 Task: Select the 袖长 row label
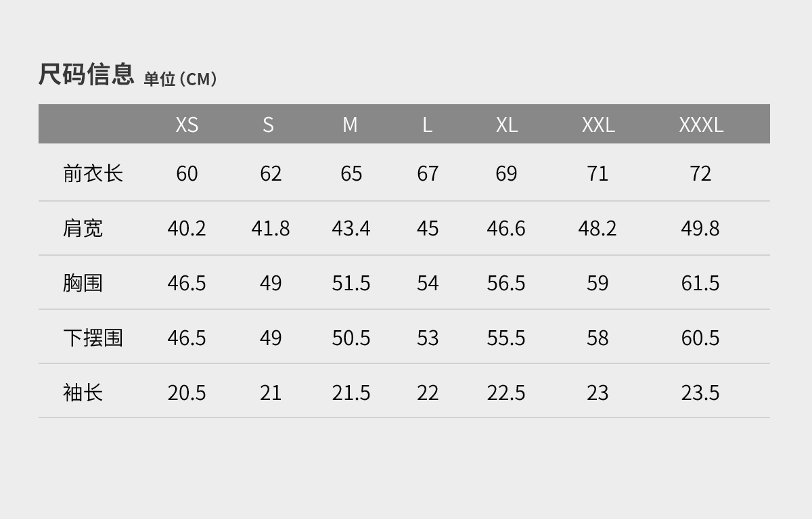point(83,392)
